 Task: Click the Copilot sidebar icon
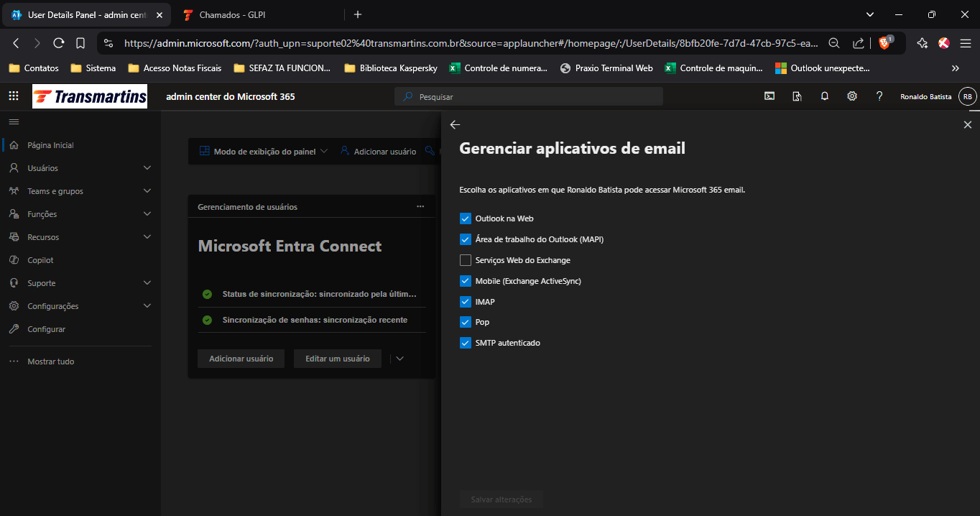[14, 260]
